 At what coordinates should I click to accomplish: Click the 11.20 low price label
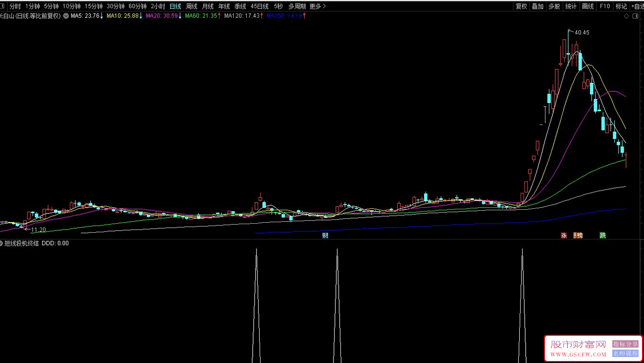38,230
